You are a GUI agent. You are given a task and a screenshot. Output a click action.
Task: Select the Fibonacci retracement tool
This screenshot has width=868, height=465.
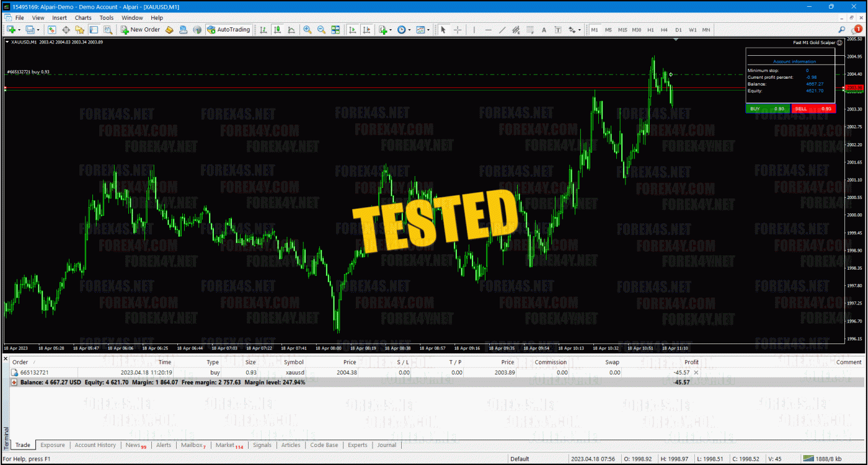coord(529,30)
